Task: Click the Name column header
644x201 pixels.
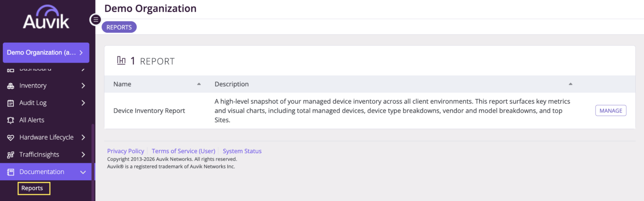Action: point(122,84)
